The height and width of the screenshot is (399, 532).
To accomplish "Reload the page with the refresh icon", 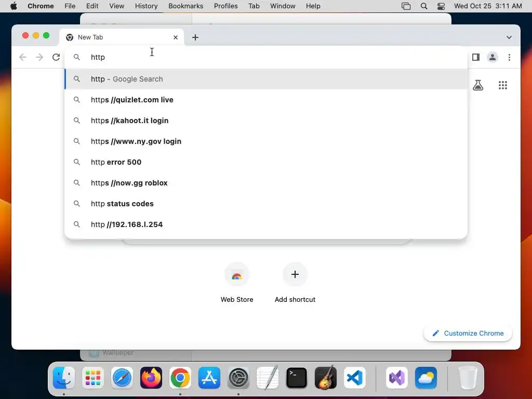I will pos(56,57).
